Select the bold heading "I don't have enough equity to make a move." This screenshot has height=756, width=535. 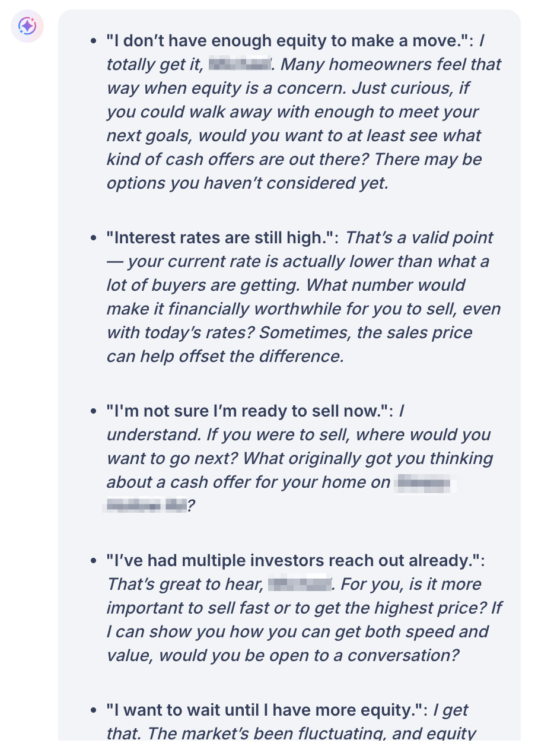click(x=289, y=41)
